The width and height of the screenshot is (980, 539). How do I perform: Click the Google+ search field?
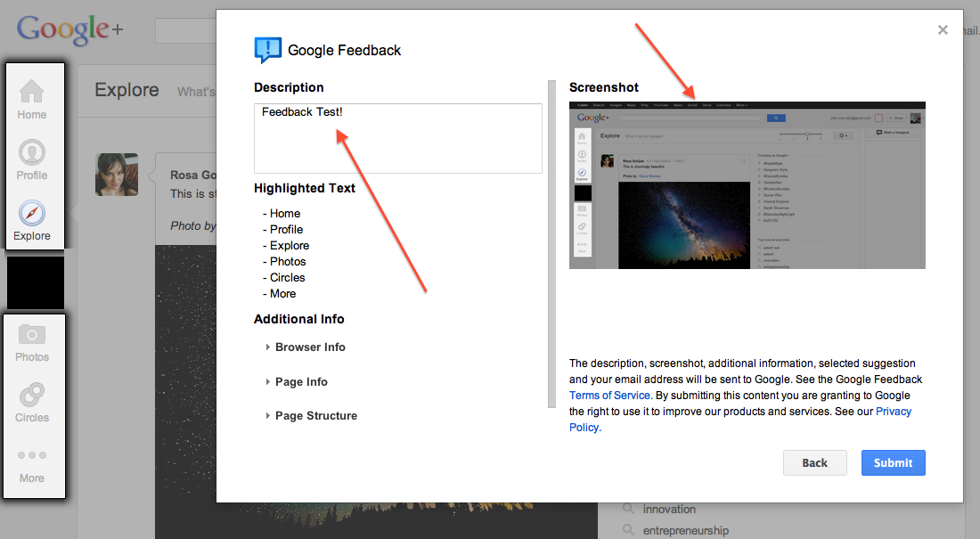185,30
